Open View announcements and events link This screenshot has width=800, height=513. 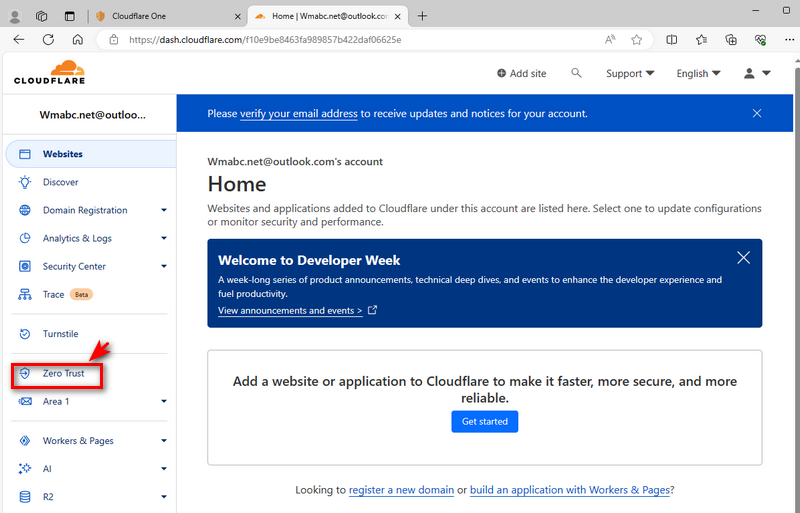290,311
